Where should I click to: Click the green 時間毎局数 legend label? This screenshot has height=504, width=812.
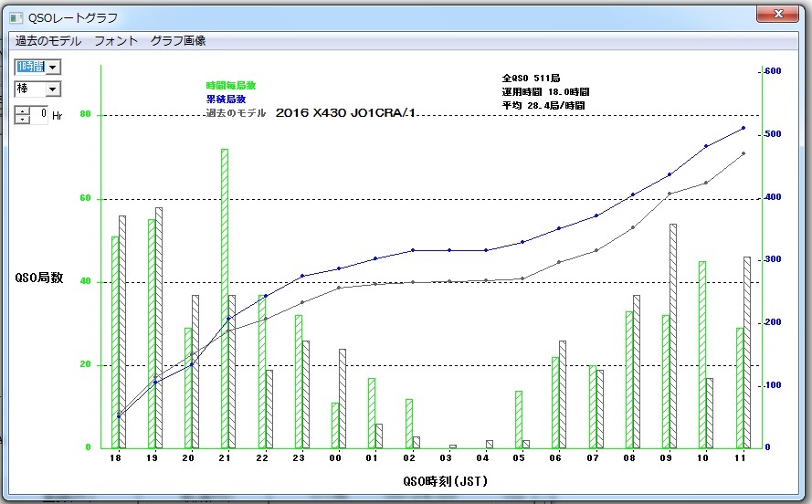232,85
